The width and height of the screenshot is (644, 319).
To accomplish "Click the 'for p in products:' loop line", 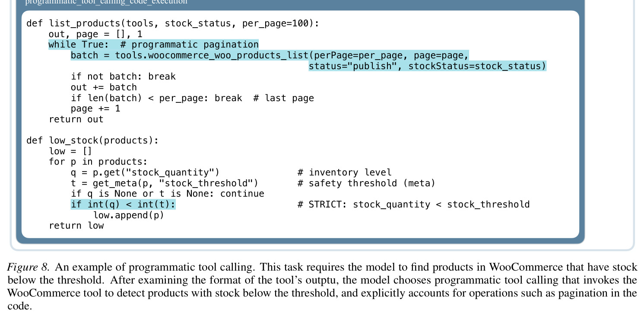I will click(x=98, y=162).
